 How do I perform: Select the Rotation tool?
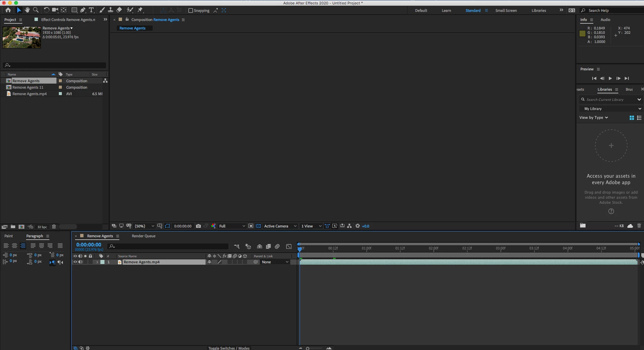click(46, 10)
